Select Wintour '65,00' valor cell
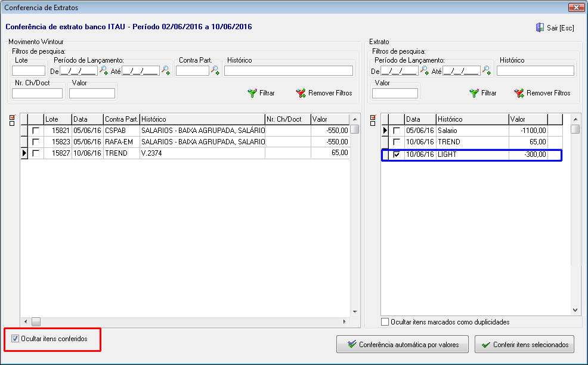Viewport: 588px width, 365px height. [330, 153]
